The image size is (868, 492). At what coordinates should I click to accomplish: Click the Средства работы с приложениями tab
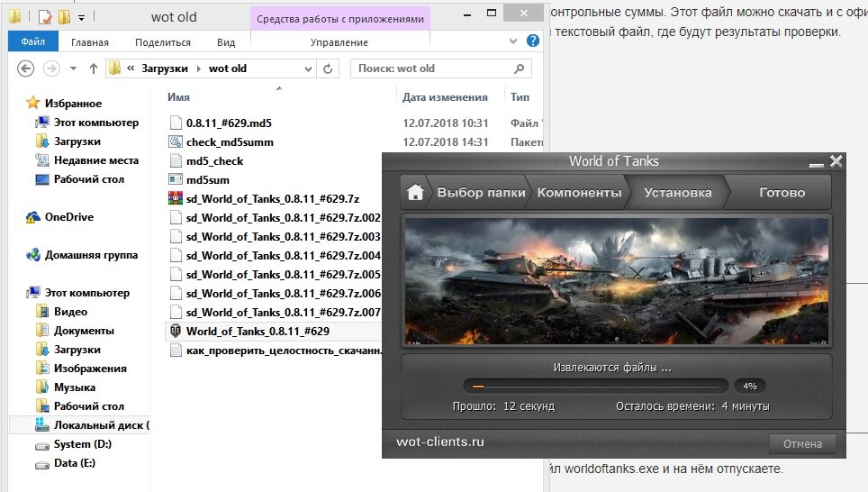click(339, 19)
